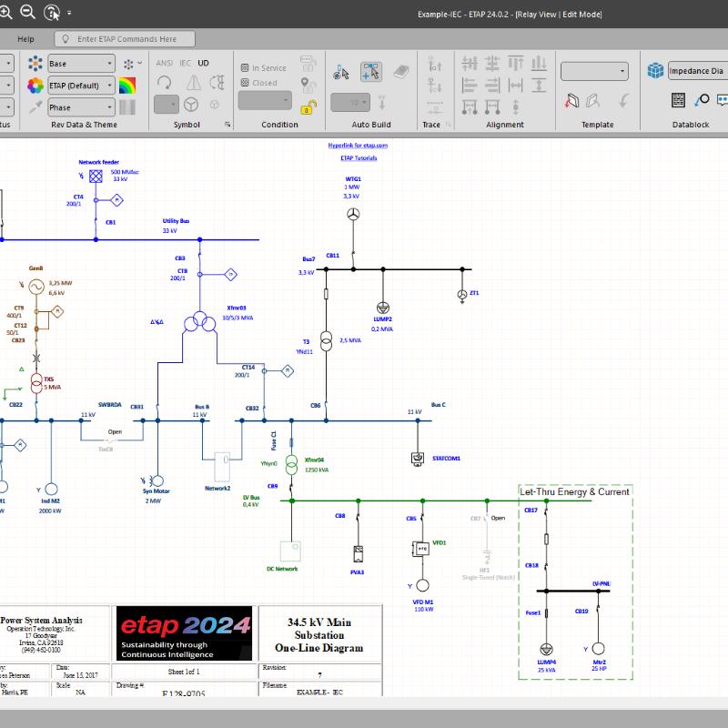This screenshot has height=728, width=728.
Task: Click the Auto Build eraser icon
Action: click(400, 72)
